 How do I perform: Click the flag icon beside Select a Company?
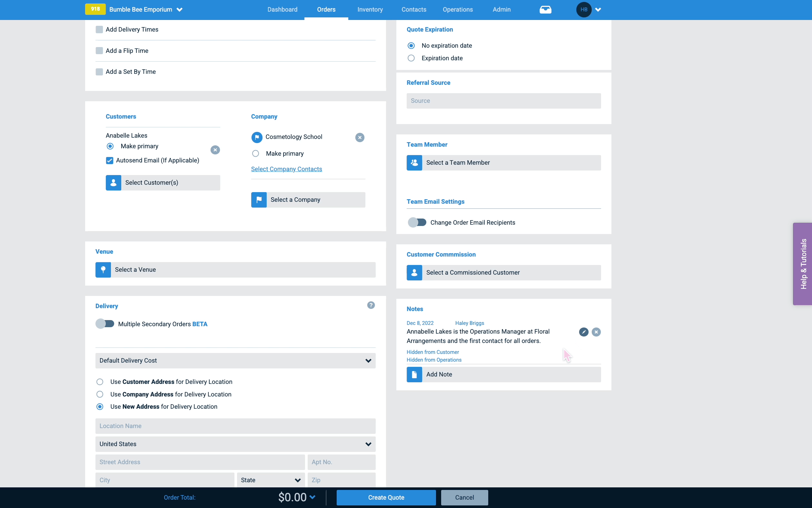click(x=259, y=200)
